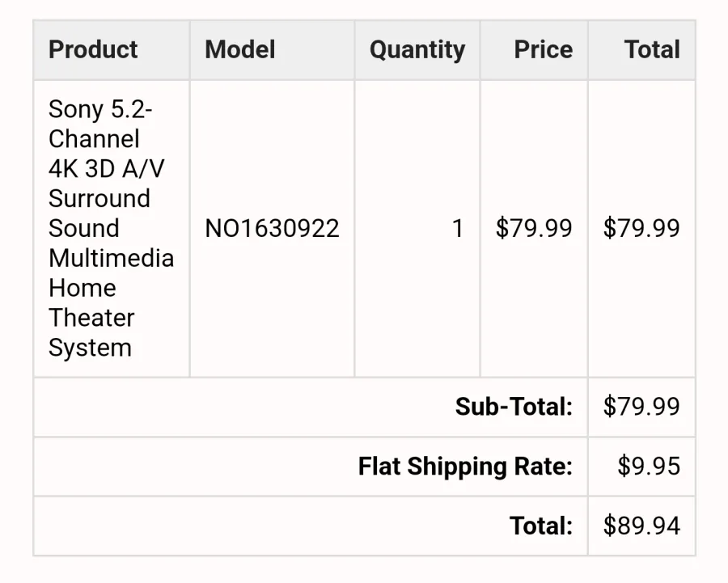The height and width of the screenshot is (583, 728).
Task: Click model number NO1630922
Action: click(x=272, y=228)
